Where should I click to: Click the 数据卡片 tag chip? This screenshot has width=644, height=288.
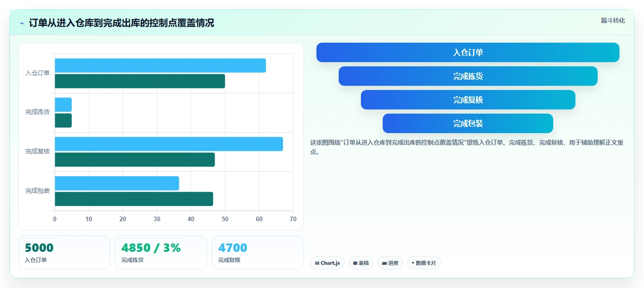pyautogui.click(x=423, y=263)
